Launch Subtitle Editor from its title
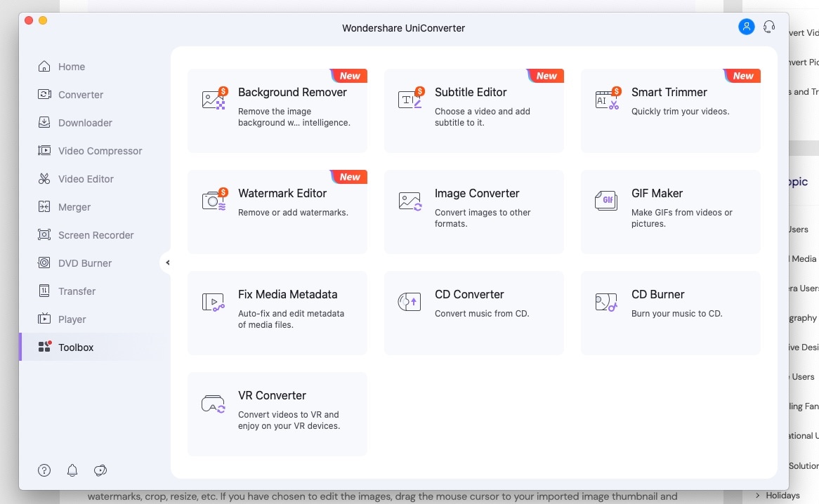Screen dimensions: 819x504 pyautogui.click(x=471, y=93)
